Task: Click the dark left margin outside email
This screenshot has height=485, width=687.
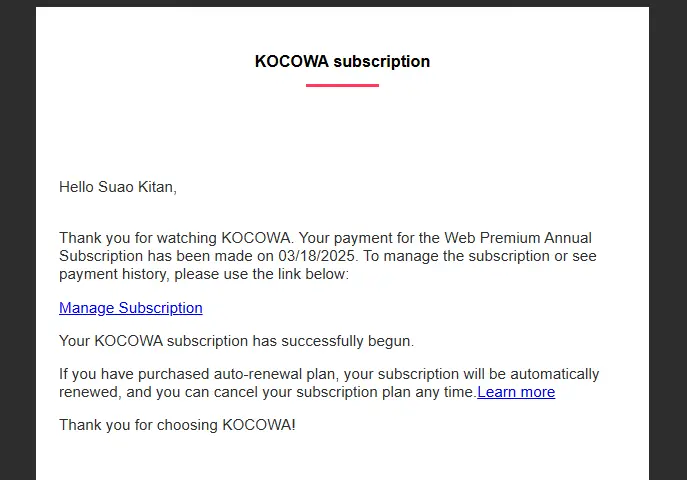Action: [x=18, y=242]
